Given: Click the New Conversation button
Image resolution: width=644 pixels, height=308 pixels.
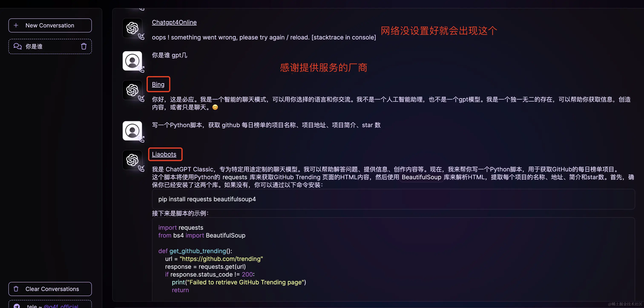Looking at the screenshot, I should click(50, 25).
